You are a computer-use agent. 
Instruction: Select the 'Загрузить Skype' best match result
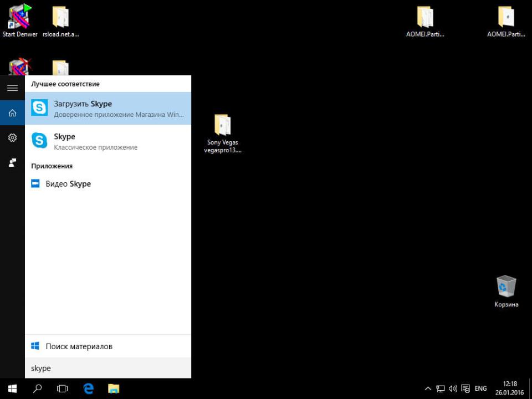108,109
